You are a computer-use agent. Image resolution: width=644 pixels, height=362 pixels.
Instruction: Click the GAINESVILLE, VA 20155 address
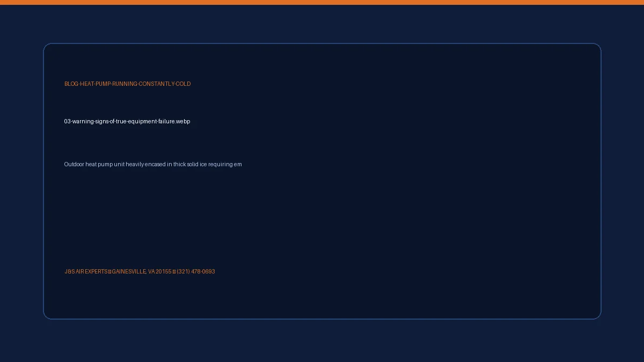point(142,271)
